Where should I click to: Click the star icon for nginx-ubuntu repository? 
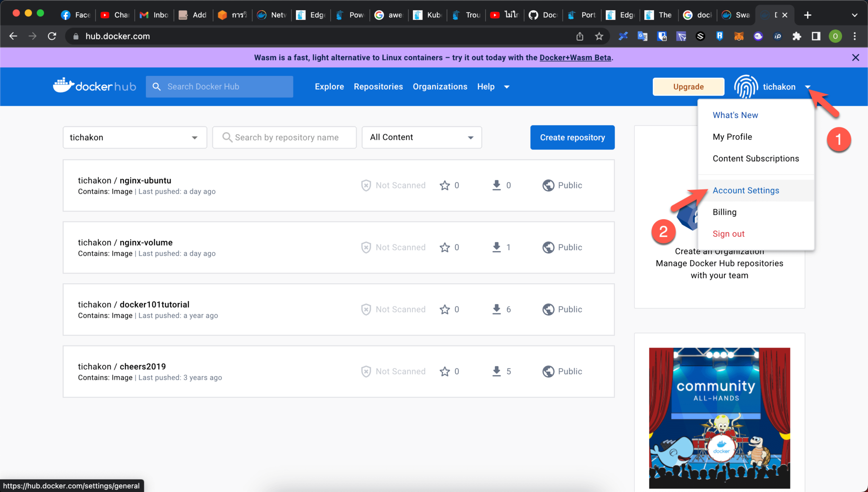(x=444, y=185)
